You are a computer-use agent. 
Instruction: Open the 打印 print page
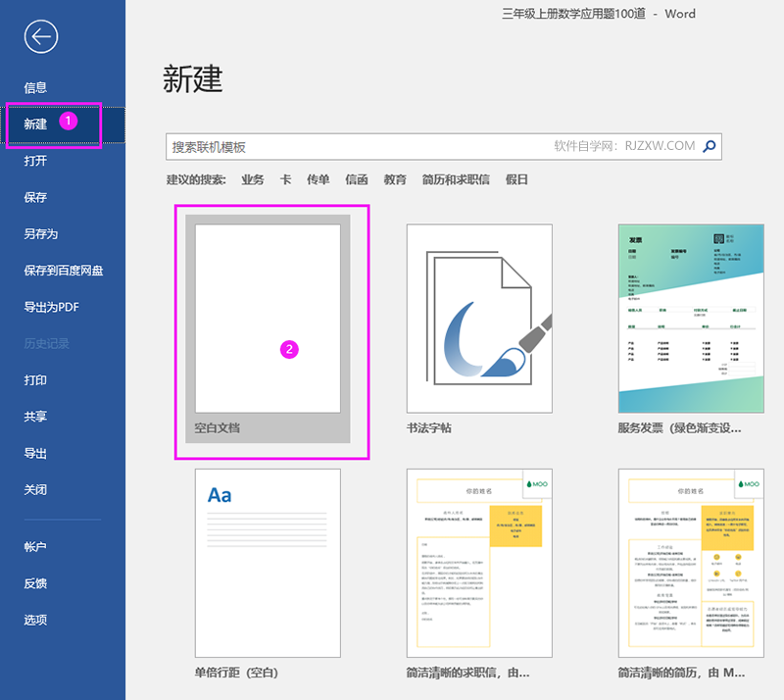point(37,379)
